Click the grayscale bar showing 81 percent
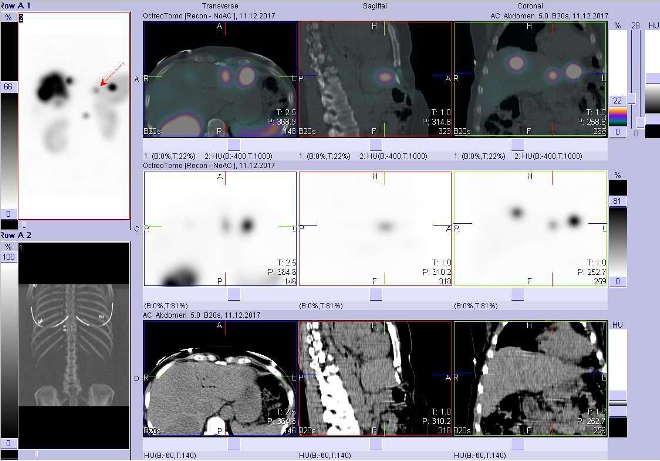660x461 pixels. pyautogui.click(x=618, y=235)
